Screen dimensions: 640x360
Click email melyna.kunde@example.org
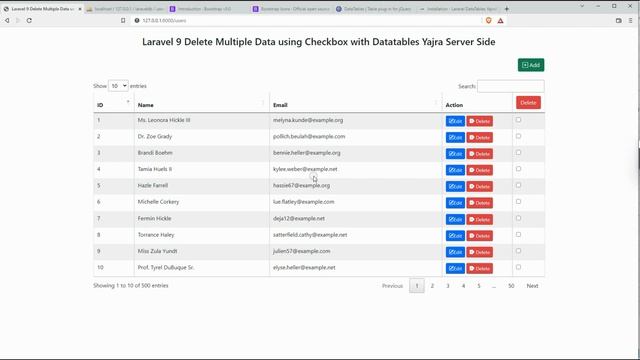tap(308, 120)
